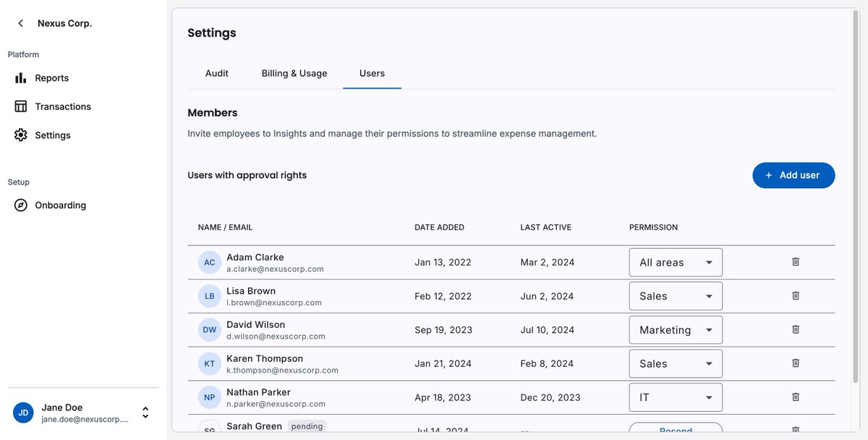
Task: Click the date added Jan 13, 2022
Action: coord(443,262)
